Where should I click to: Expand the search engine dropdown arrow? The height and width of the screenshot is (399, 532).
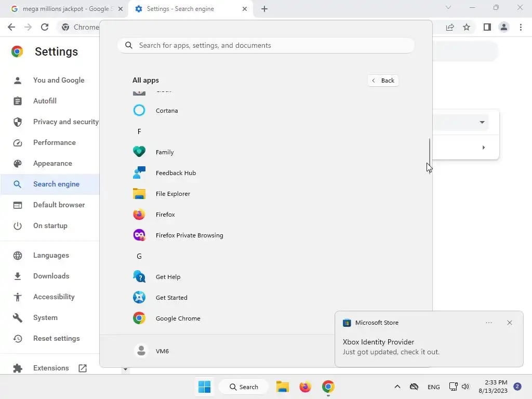tap(482, 122)
